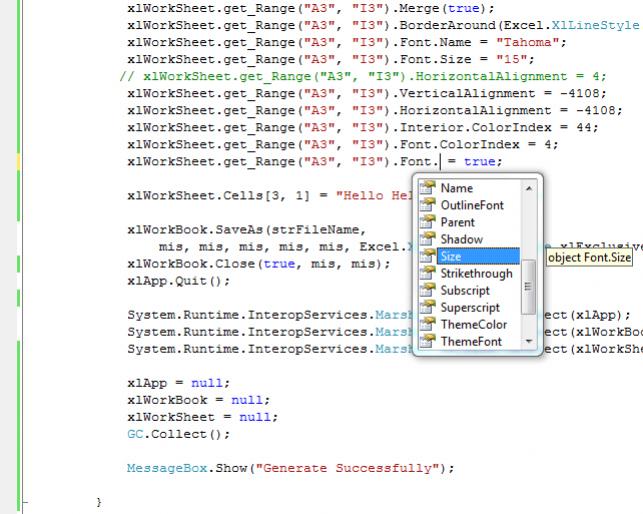Viewport: 643px width, 514px height.
Task: Click the property icon beside Parent
Action: (x=427, y=222)
